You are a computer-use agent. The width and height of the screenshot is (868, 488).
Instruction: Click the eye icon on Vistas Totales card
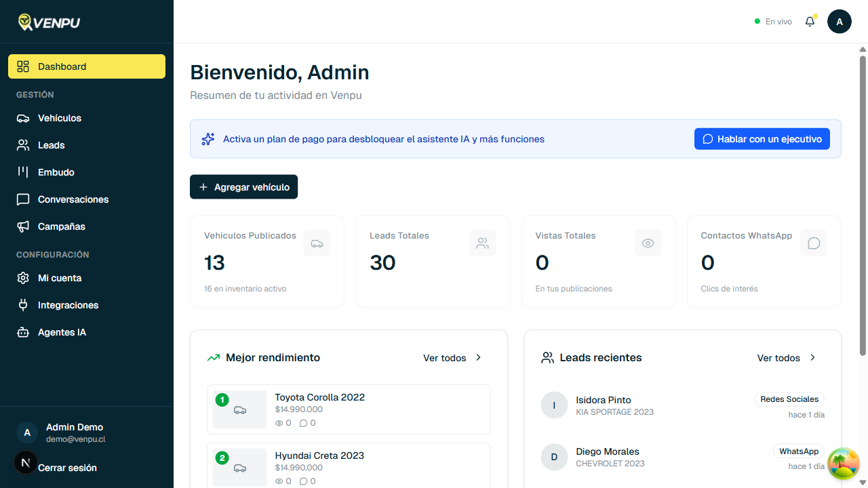(x=648, y=243)
